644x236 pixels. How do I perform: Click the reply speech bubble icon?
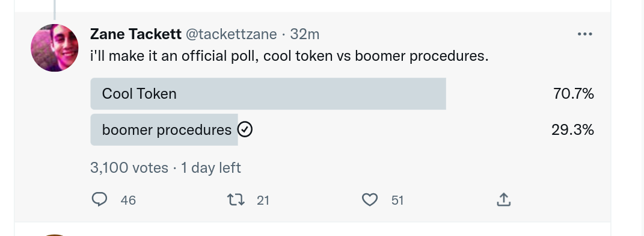(99, 199)
